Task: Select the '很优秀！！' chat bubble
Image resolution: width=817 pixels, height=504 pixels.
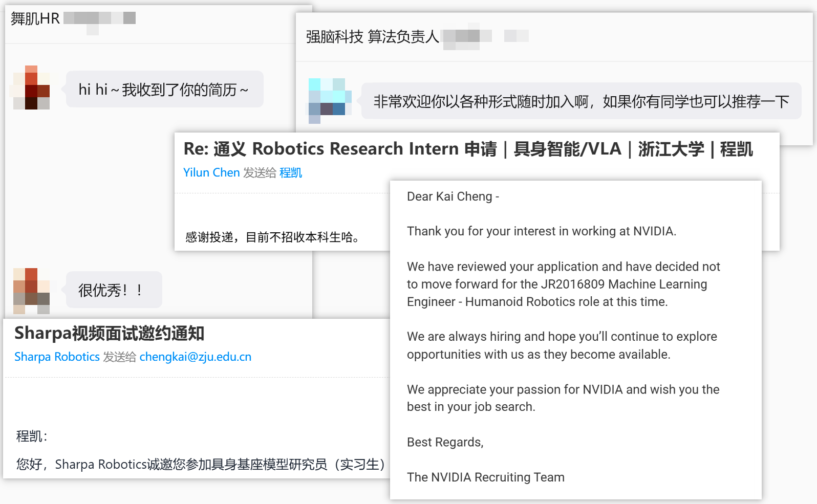Action: point(114,290)
